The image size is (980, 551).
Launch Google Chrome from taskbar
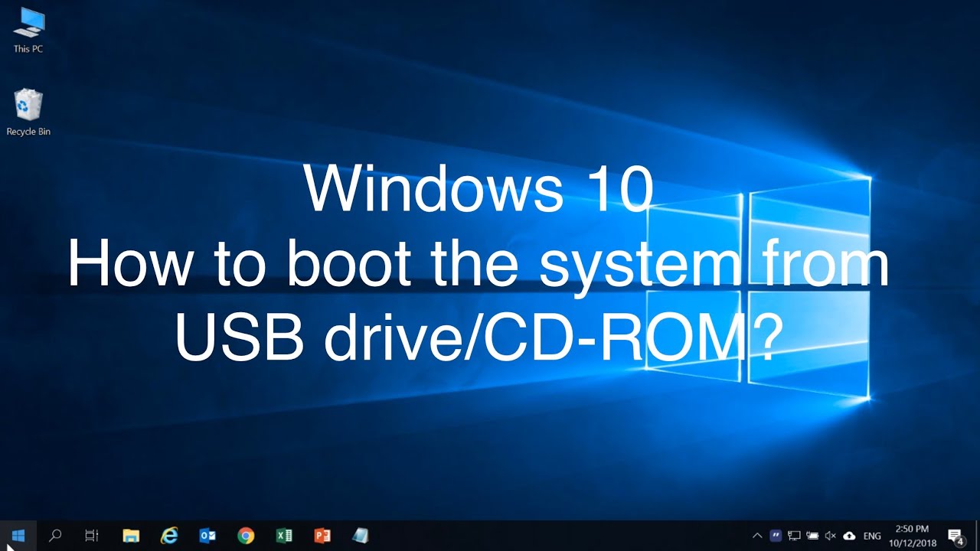[246, 536]
